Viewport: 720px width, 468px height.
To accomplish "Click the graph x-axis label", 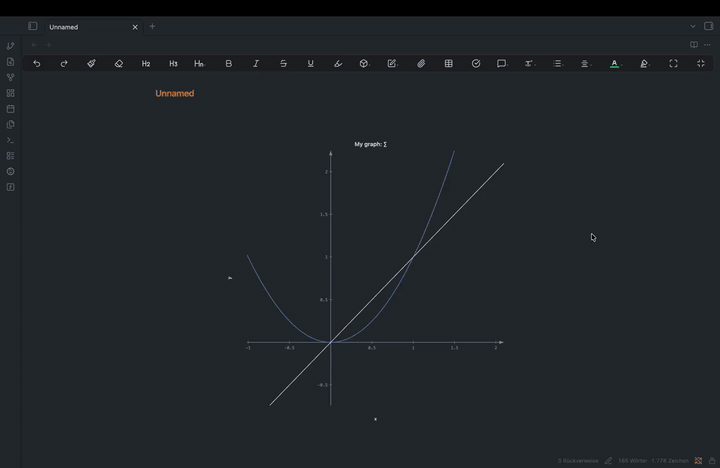I will 375,419.
